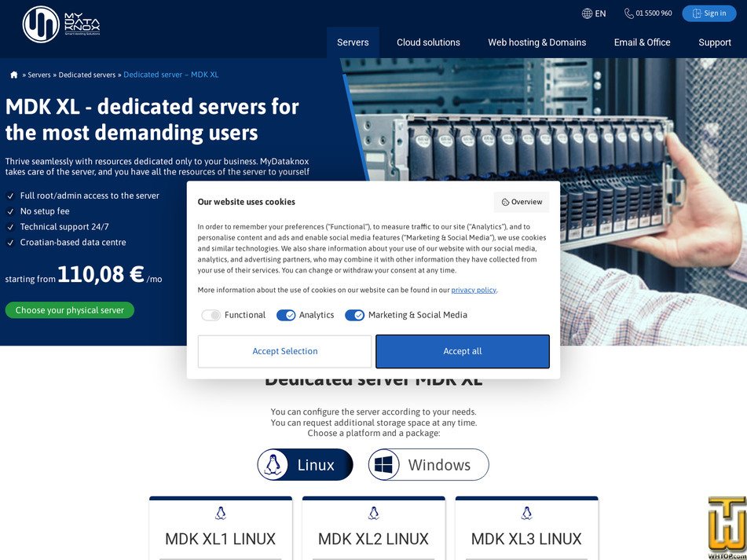Screen dimensions: 747x560
Task: Click the MyDataKnox logo
Action: (x=61, y=24)
